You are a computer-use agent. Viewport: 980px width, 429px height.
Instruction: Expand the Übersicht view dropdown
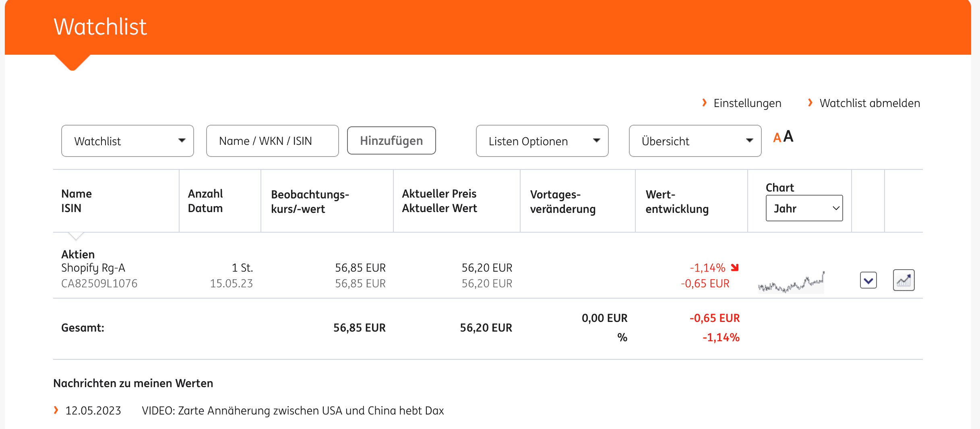pyautogui.click(x=695, y=141)
